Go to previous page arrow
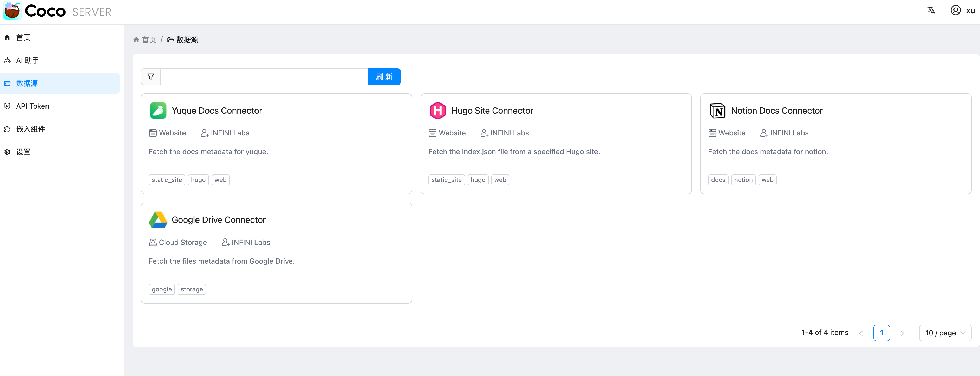The height and width of the screenshot is (376, 980). coord(860,333)
